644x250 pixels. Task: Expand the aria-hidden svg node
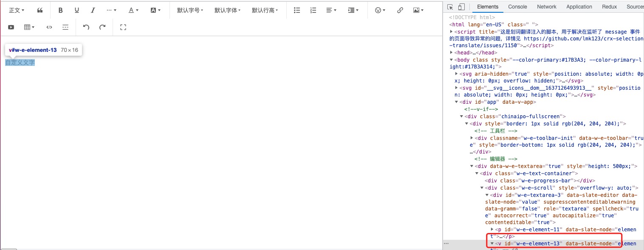click(457, 74)
